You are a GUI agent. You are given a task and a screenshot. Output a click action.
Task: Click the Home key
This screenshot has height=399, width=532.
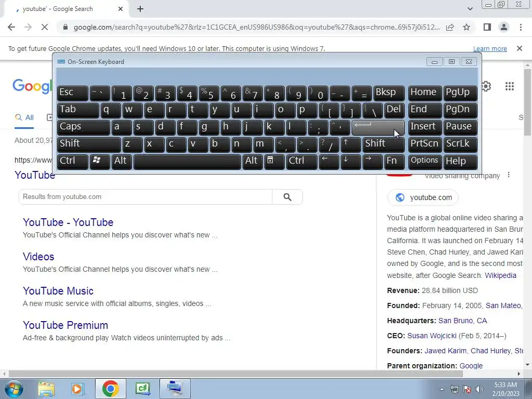click(x=425, y=93)
